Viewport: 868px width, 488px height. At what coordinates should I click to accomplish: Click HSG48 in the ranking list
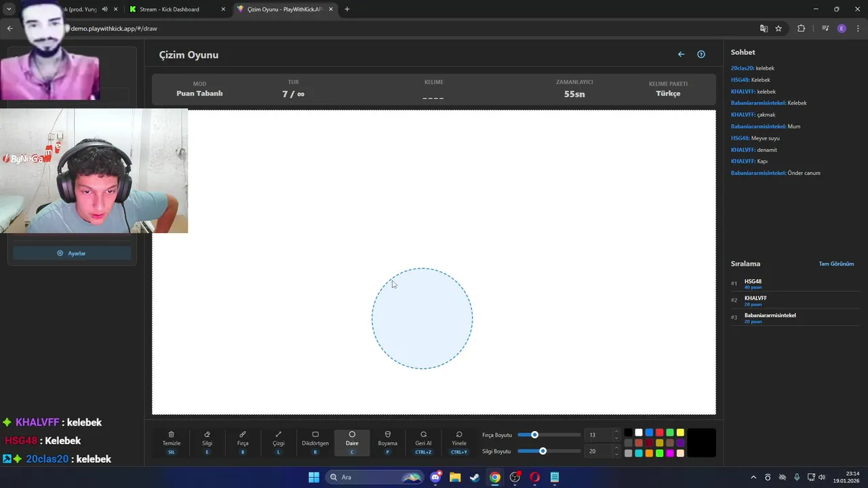(x=753, y=281)
